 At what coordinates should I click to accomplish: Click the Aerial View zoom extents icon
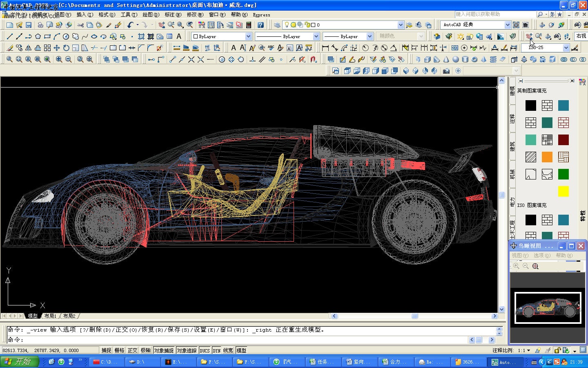pyautogui.click(x=535, y=266)
